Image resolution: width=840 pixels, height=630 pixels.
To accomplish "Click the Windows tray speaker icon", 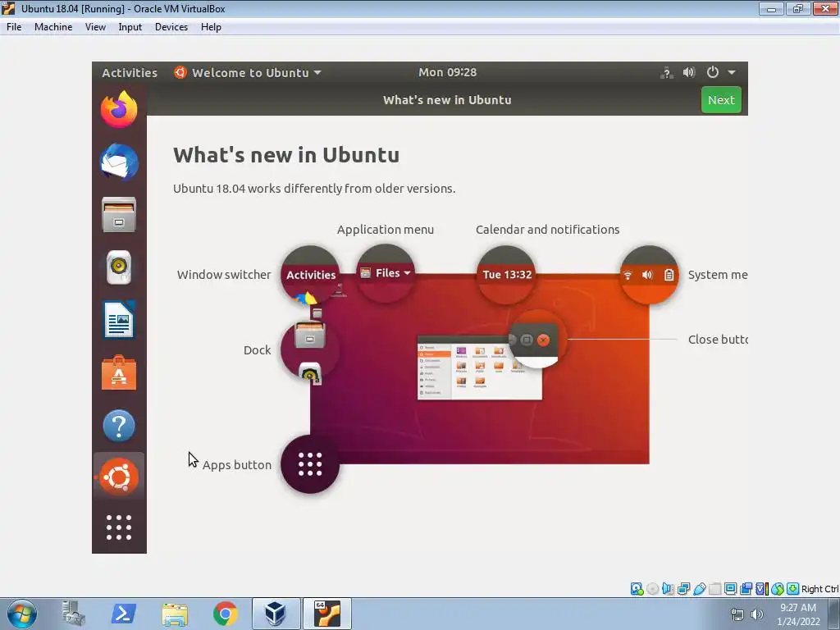I will pyautogui.click(x=756, y=614).
